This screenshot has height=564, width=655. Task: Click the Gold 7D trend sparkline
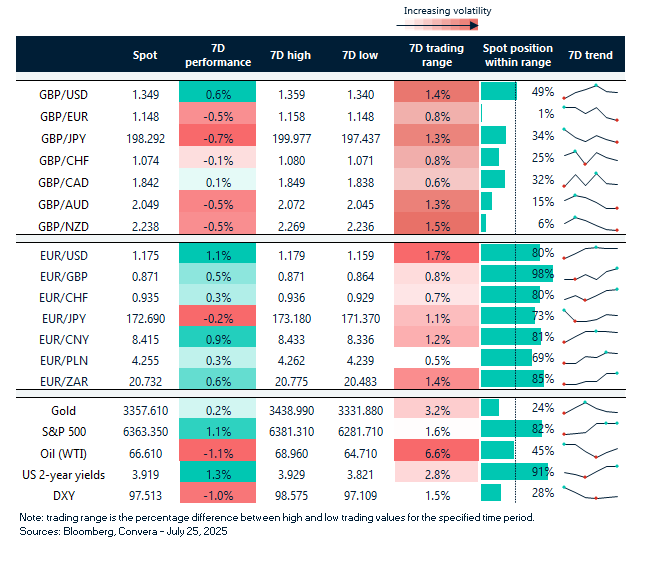[590, 408]
